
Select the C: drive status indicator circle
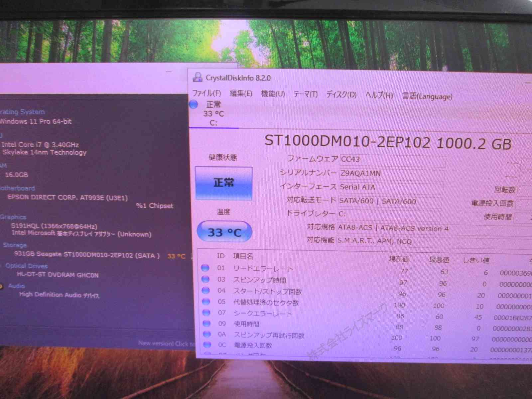click(x=194, y=104)
